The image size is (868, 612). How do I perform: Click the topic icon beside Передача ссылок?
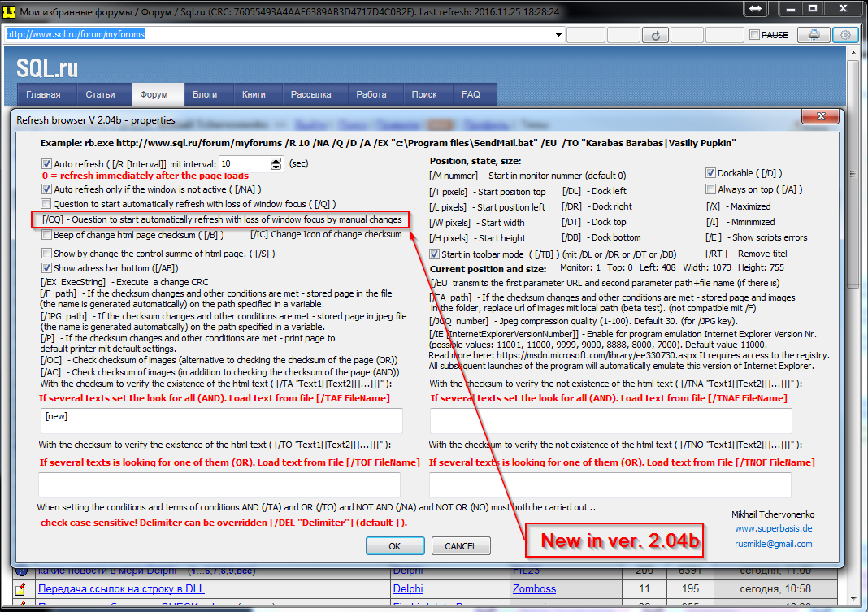click(x=21, y=588)
